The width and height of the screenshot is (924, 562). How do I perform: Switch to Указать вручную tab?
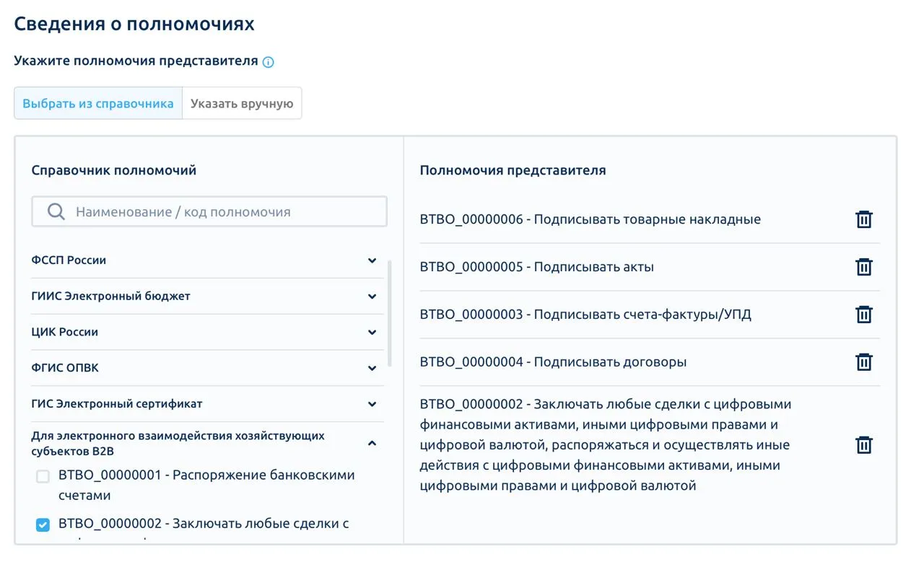[242, 103]
